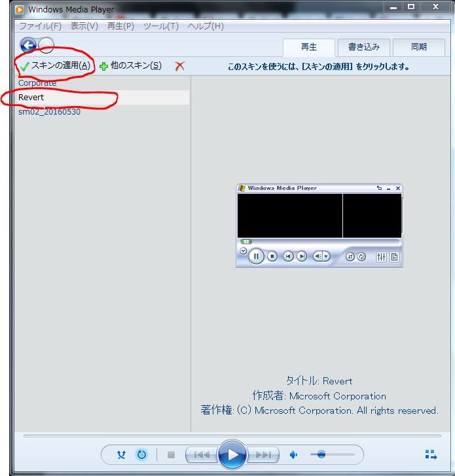Screen dimensions: 455x476
Task: Close the Windows Media Player window
Action: coord(435,7)
